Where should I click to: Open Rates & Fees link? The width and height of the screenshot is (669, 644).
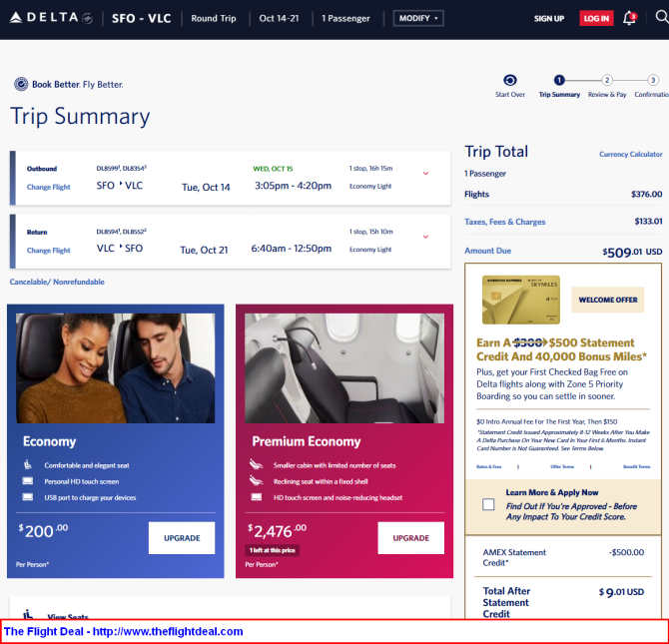pyautogui.click(x=489, y=466)
